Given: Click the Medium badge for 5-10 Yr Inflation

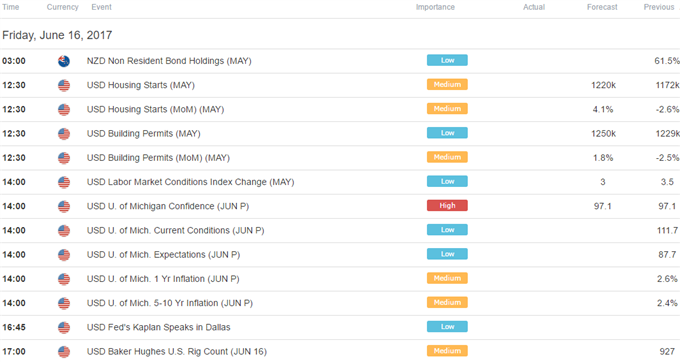Looking at the screenshot, I should [447, 303].
